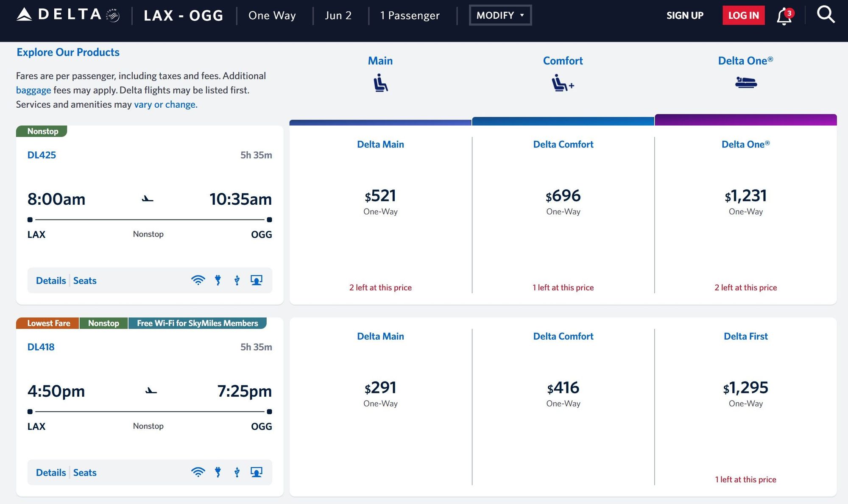View Seats for flight DL418
The width and height of the screenshot is (848, 504).
coord(85,473)
